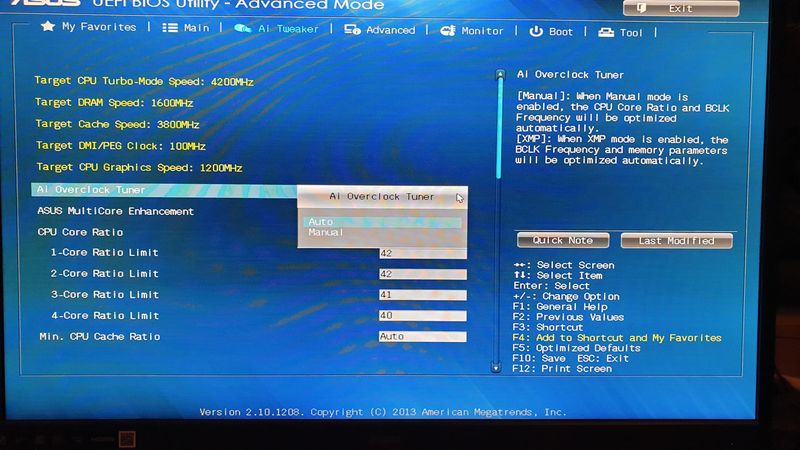Click the F12: Print Screen hint
The image size is (800, 450).
(x=562, y=368)
